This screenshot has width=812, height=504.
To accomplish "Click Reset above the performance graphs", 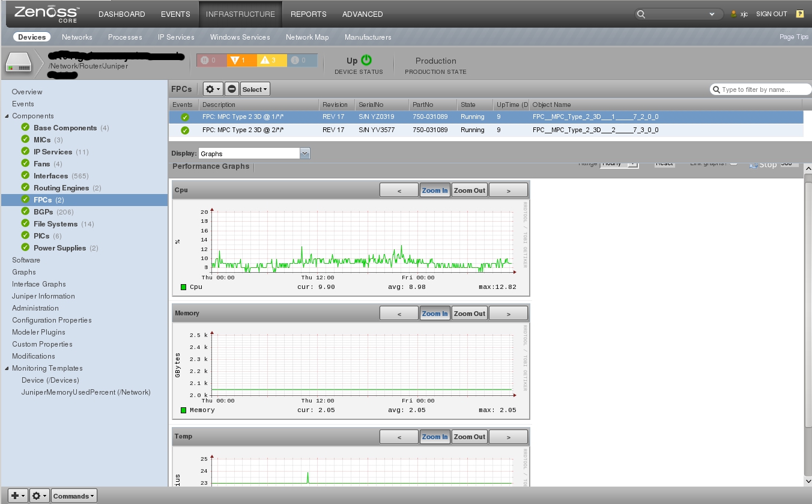I will [664, 162].
